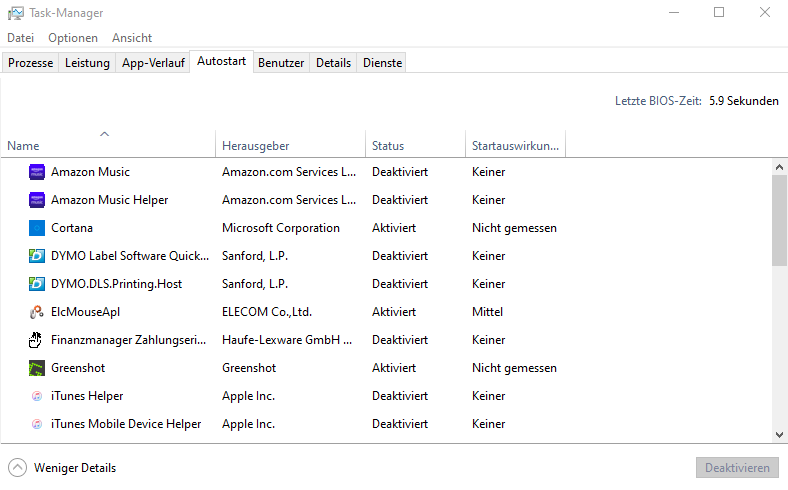Click the Greenshot icon
Image resolution: width=788 pixels, height=490 pixels.
(37, 368)
